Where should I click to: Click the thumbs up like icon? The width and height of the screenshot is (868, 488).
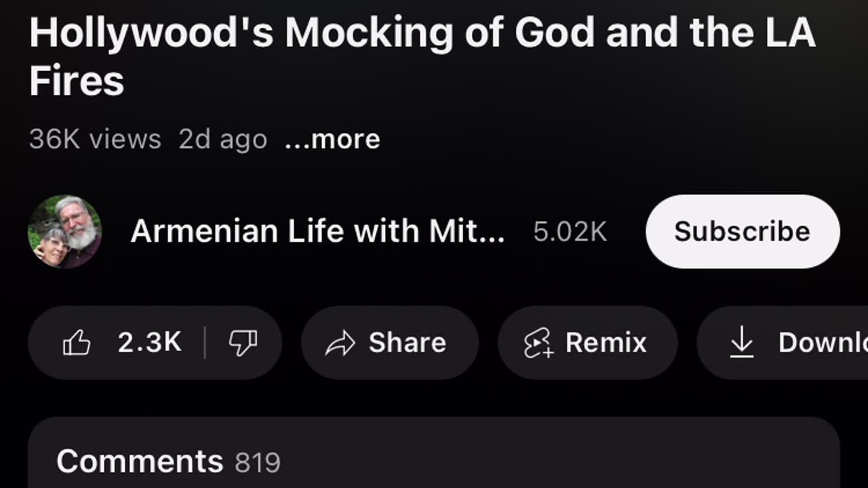tap(77, 343)
